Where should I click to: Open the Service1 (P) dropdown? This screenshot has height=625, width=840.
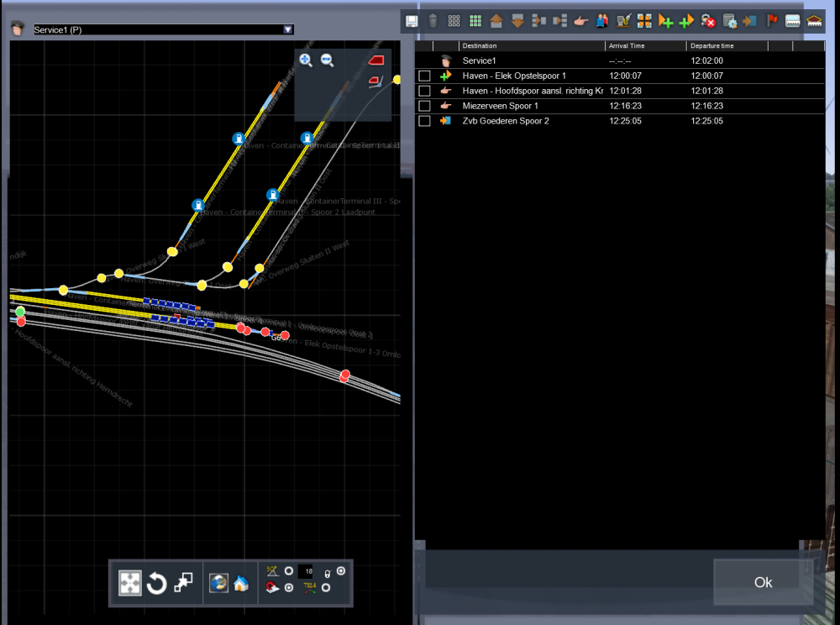click(x=288, y=29)
